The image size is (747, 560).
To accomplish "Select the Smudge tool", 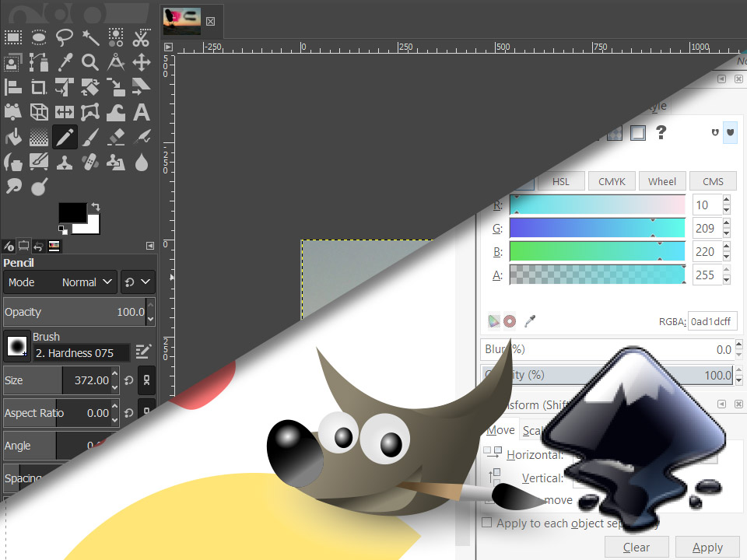I will tap(13, 187).
